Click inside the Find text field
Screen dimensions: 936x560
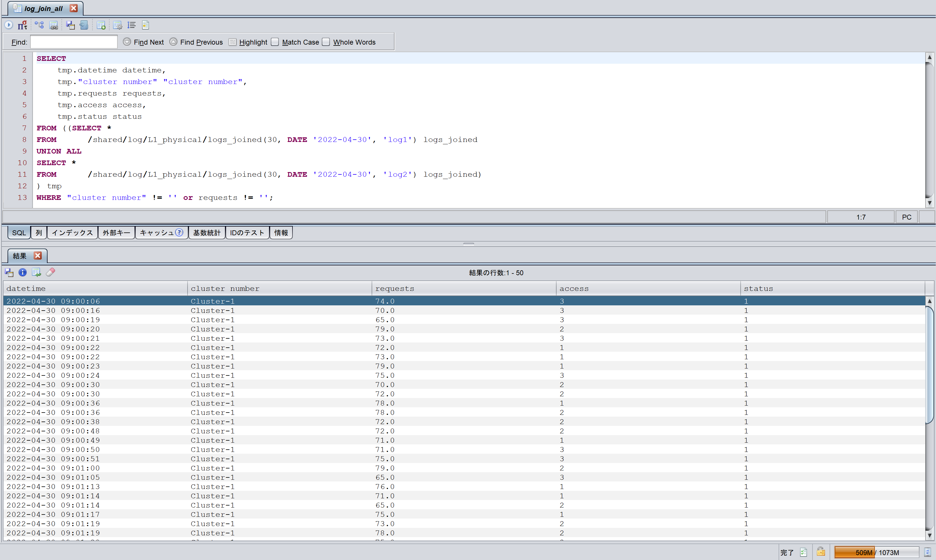coord(74,42)
